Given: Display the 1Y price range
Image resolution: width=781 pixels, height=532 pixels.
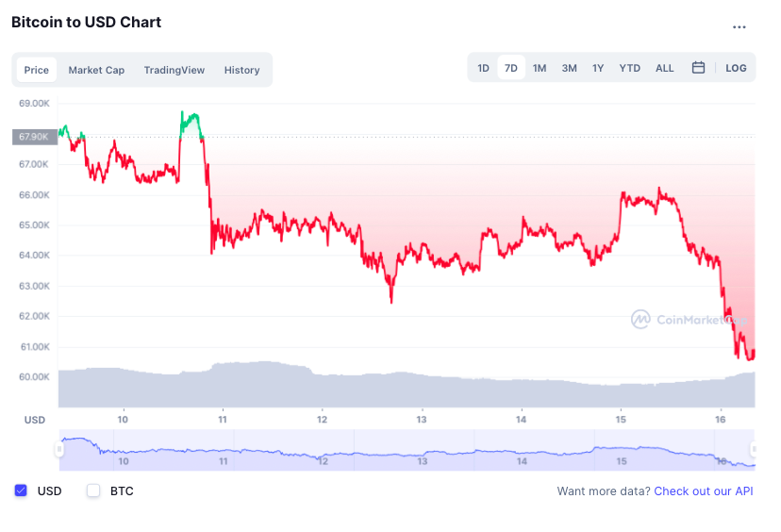Looking at the screenshot, I should click(598, 68).
